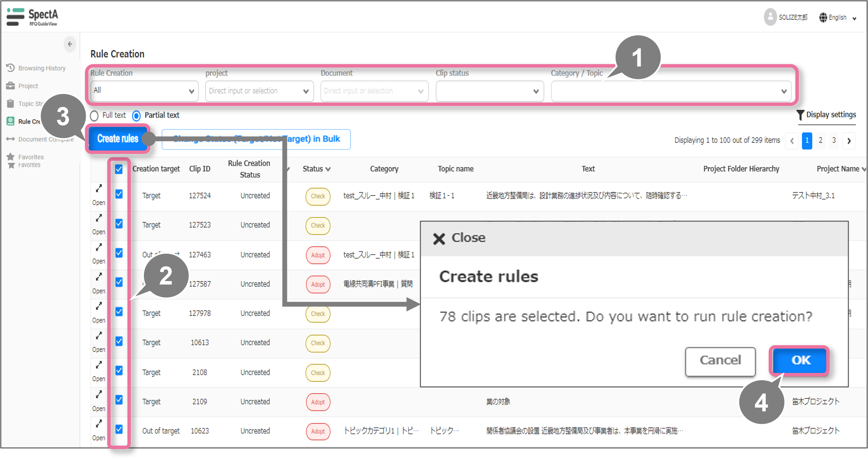Collapse the sidebar with the back arrow
This screenshot has width=868, height=459.
[70, 44]
